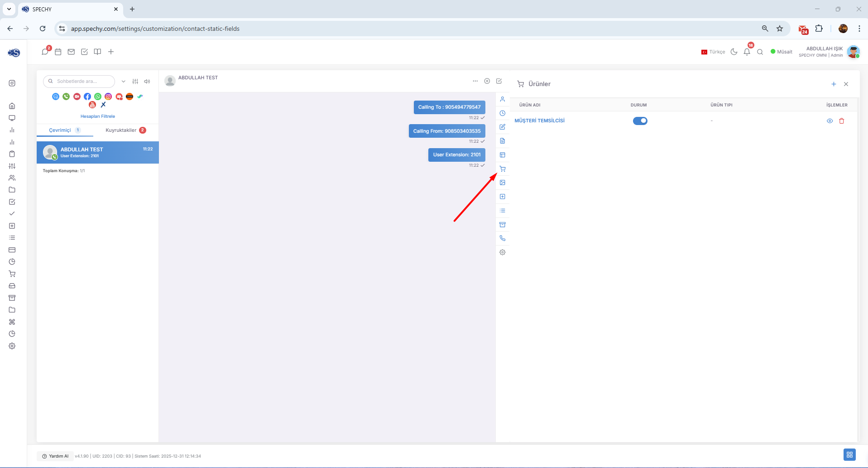
Task: Filter chats by live chat channel
Action: 56,96
